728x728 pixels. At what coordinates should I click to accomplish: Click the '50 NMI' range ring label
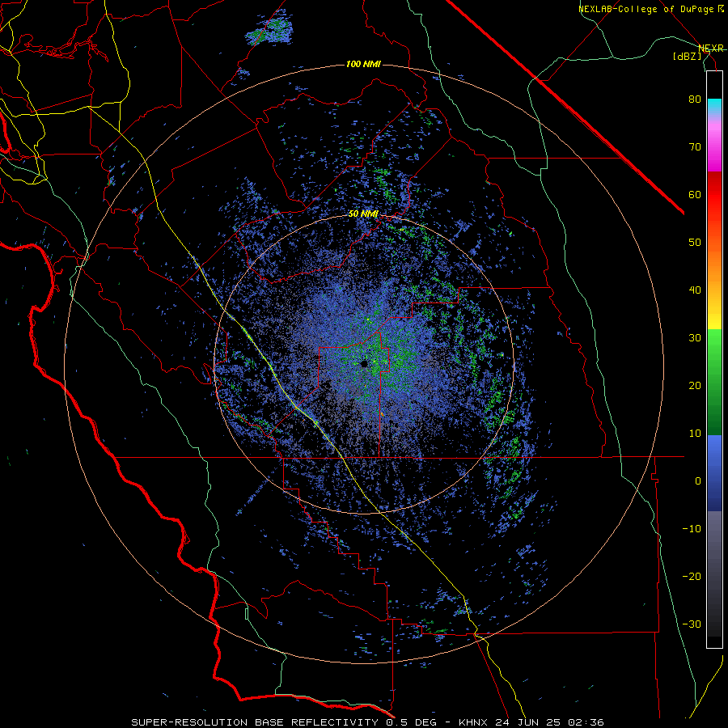363,214
